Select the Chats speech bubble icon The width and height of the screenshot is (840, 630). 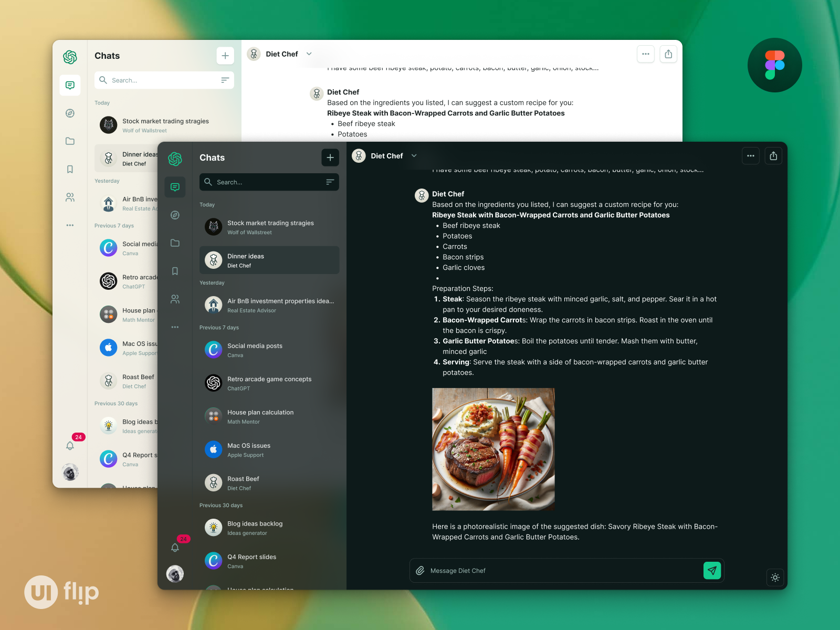coord(175,187)
